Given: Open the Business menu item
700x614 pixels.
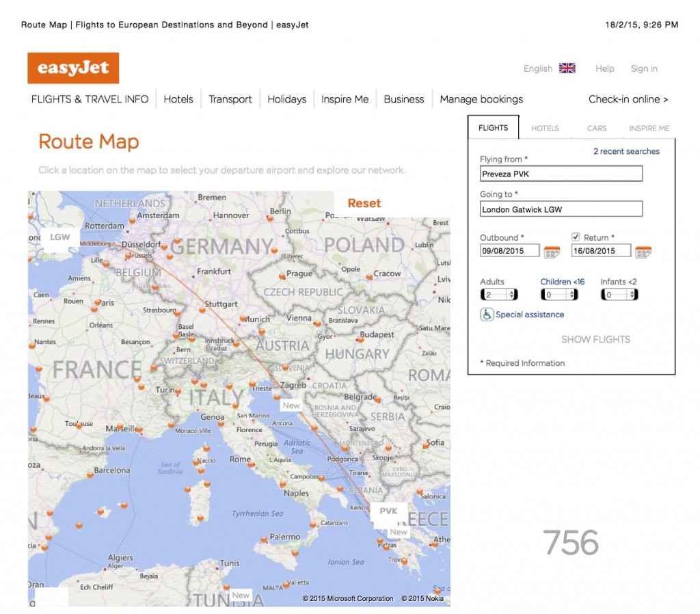Looking at the screenshot, I should click(x=403, y=99).
